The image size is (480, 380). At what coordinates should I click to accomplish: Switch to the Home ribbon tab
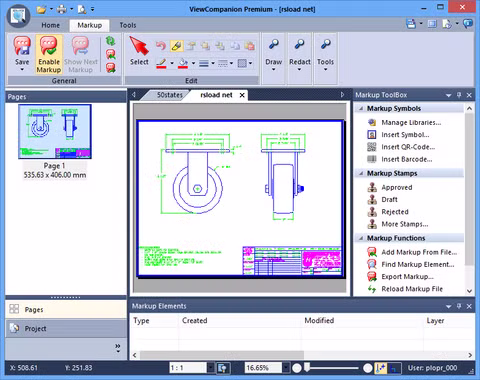pos(51,25)
